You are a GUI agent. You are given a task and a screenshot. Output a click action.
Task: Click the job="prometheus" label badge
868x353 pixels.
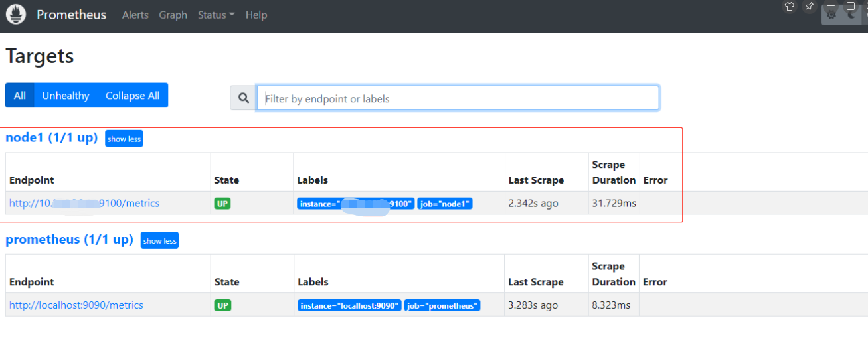point(442,305)
